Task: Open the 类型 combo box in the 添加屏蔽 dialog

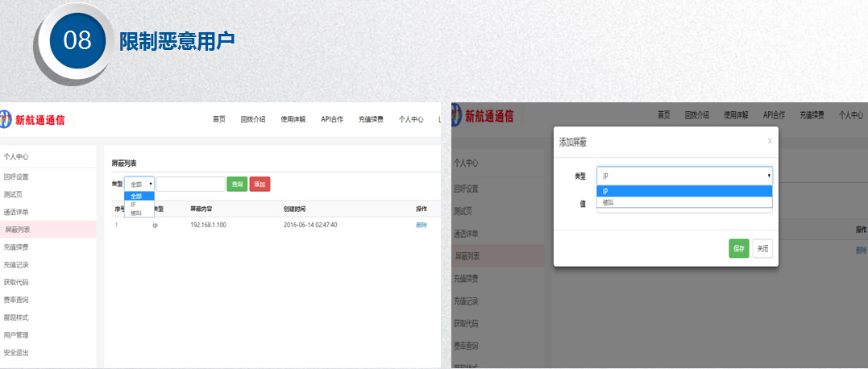Action: coord(683,175)
